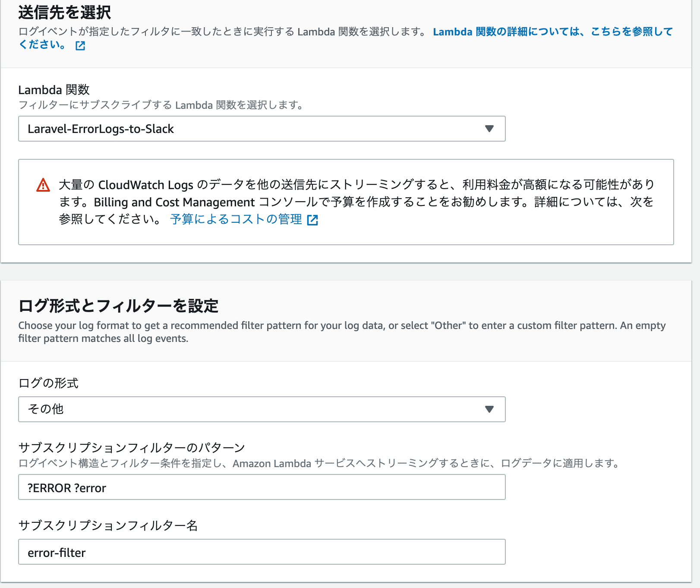Click the フィルターにサブスクライブする Lambda 関数 hint text
This screenshot has height=588, width=700.
click(x=161, y=105)
